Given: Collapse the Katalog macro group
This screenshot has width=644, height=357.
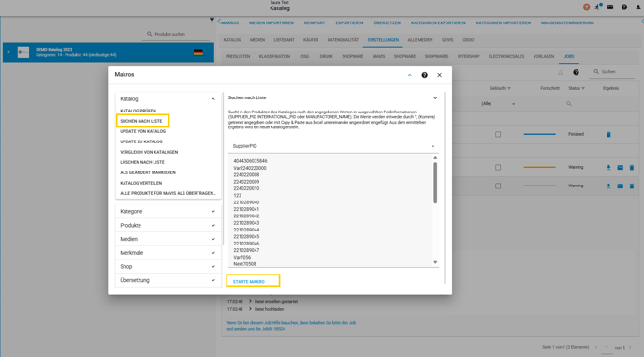Looking at the screenshot, I should pos(212,99).
